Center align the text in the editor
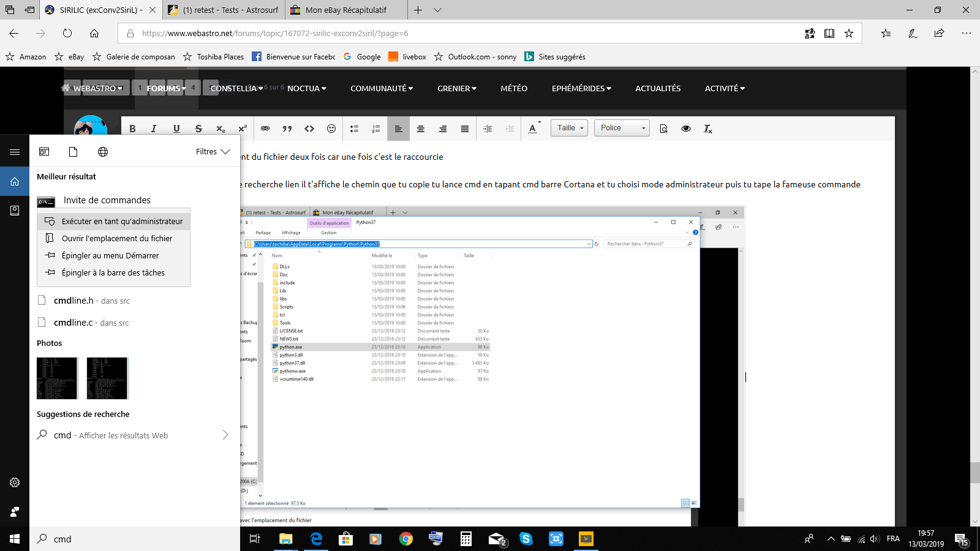The height and width of the screenshot is (551, 980). 421,129
